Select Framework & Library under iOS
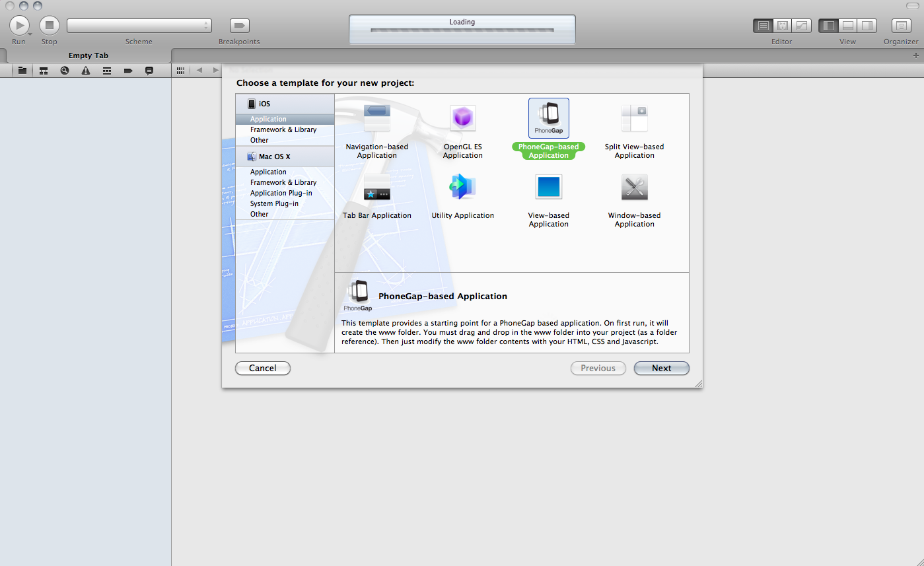This screenshot has height=566, width=924. tap(283, 130)
